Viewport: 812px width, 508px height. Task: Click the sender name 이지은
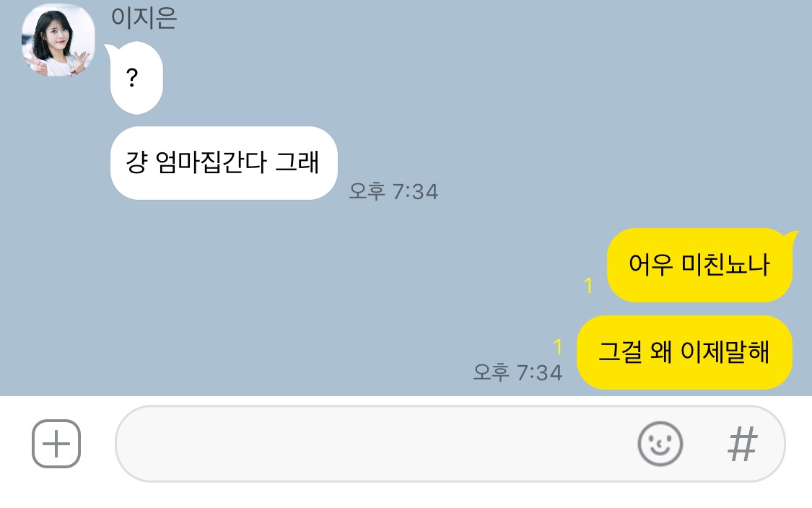144,17
